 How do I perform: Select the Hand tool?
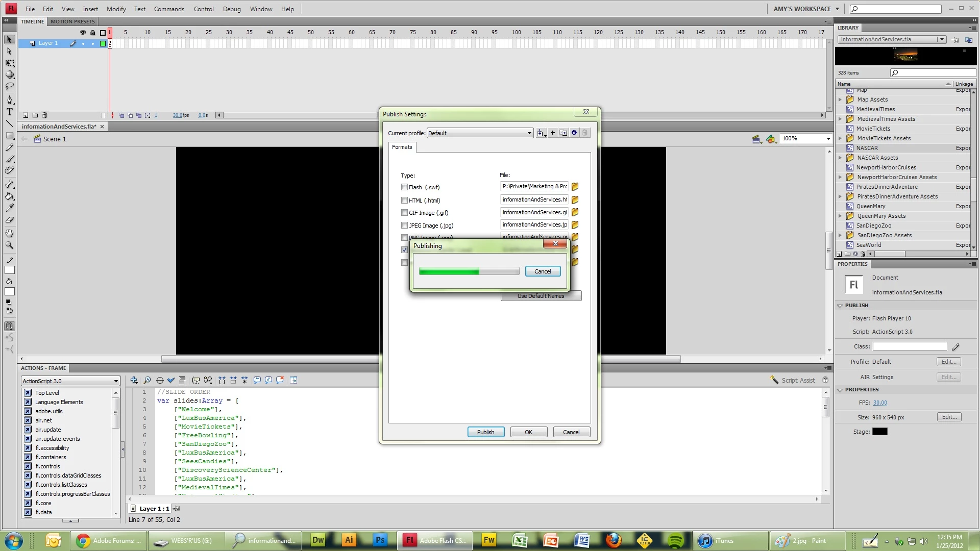coord(10,233)
